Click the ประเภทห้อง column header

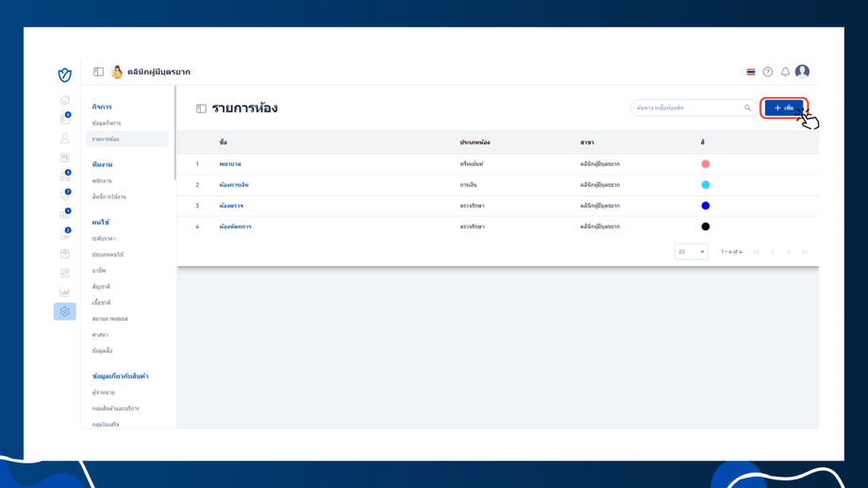(x=475, y=143)
